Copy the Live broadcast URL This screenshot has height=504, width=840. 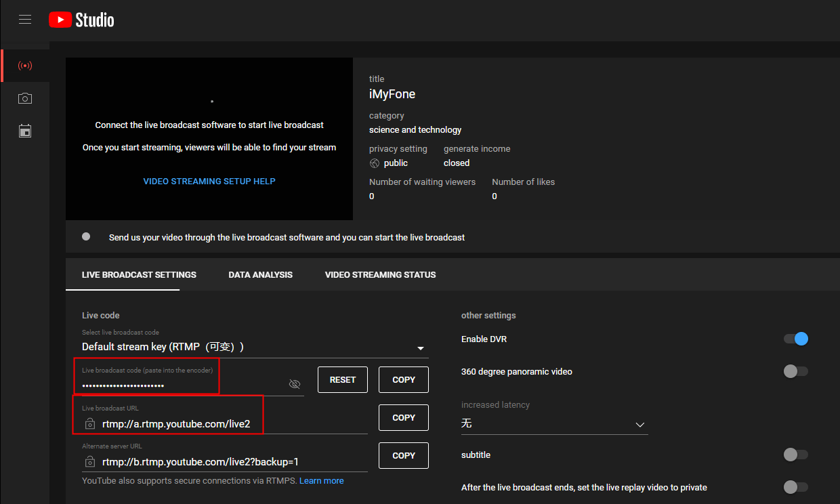[404, 418]
